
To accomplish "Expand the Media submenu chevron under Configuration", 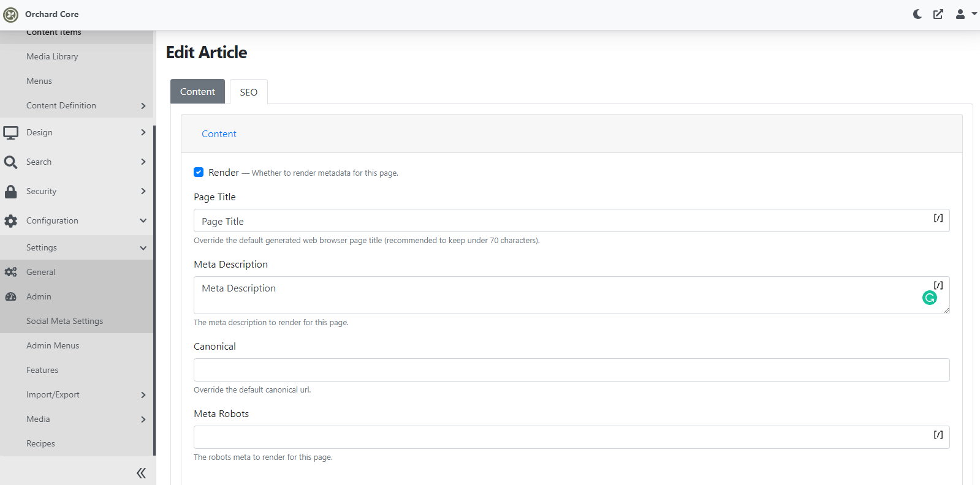I will point(143,419).
